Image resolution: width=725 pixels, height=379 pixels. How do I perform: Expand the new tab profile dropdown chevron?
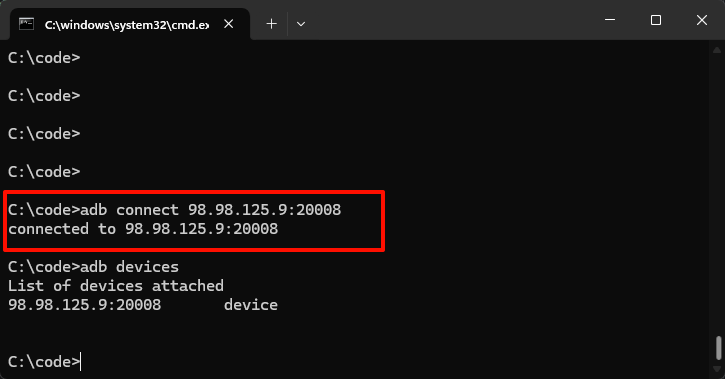(301, 24)
